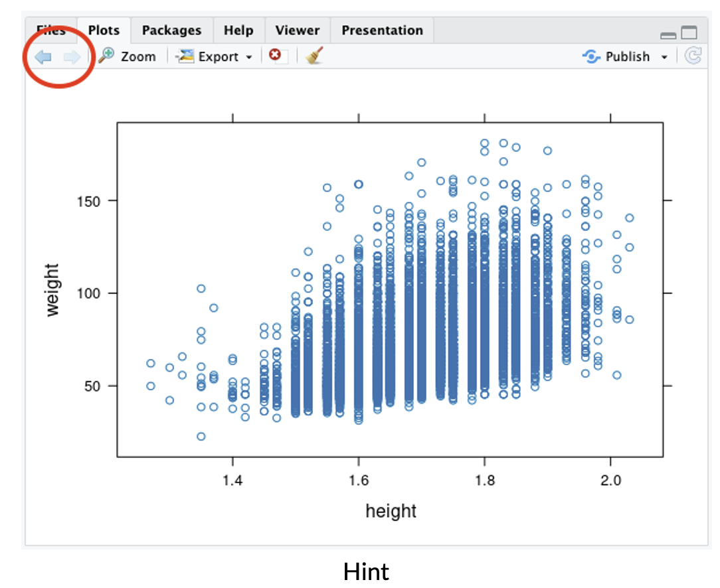Switch to the Files tab

coord(51,31)
